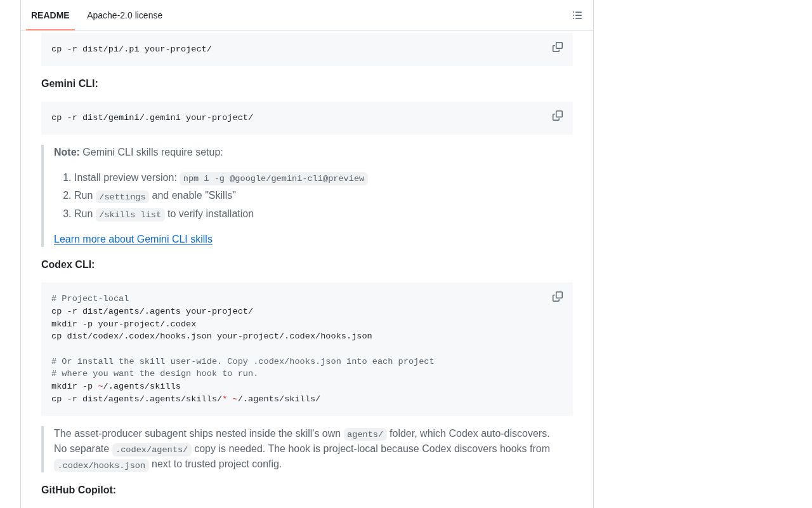Screen dimensions: 812x508
Task: Click the GitHub Copilot heading
Action: (79, 490)
